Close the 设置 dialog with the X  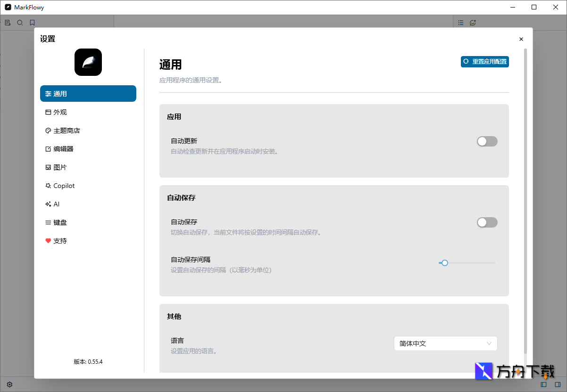point(521,39)
